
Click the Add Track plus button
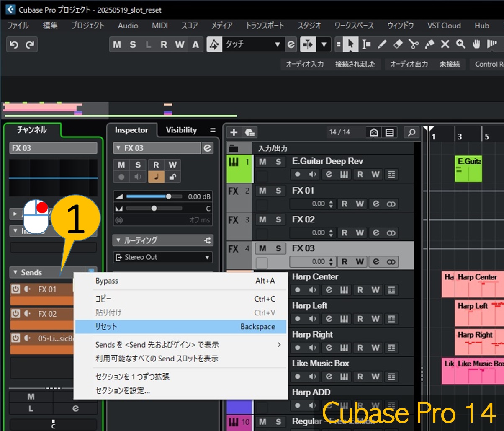[x=234, y=132]
